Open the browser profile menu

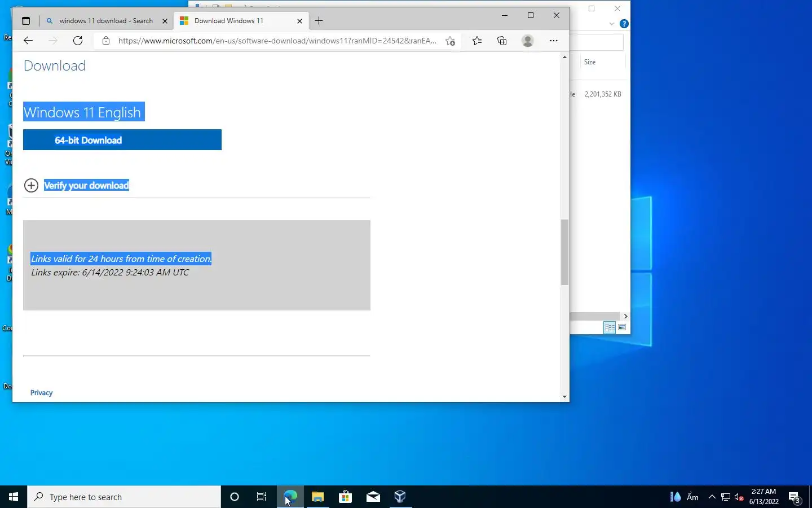point(528,41)
